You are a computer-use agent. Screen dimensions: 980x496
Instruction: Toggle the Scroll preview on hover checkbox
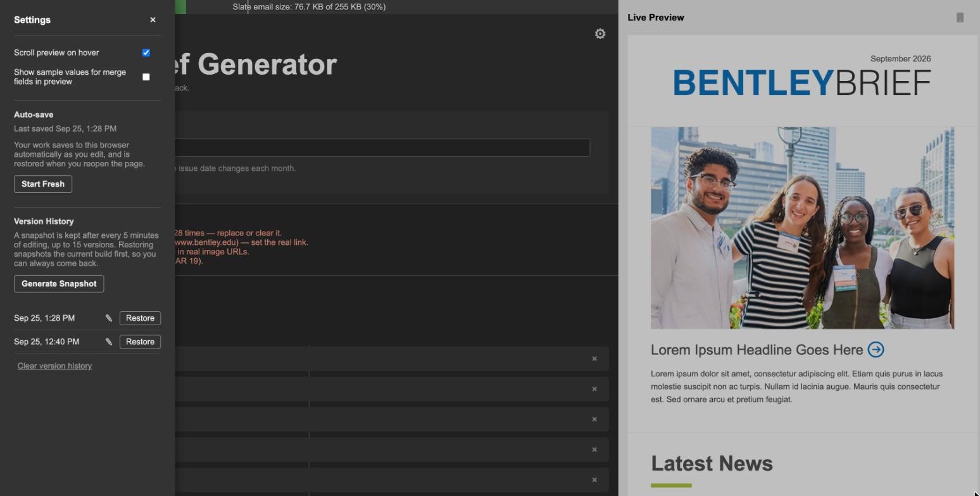(x=146, y=53)
